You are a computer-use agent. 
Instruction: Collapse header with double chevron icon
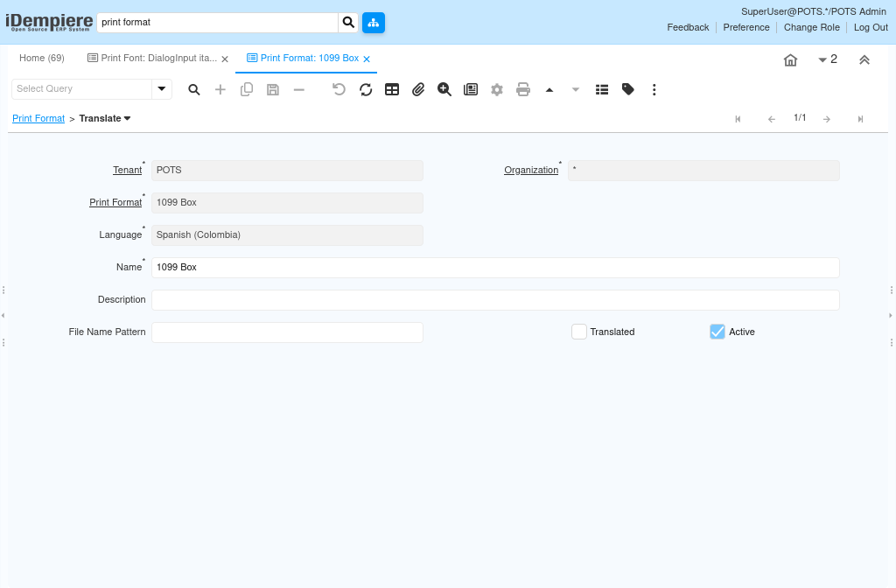point(864,60)
